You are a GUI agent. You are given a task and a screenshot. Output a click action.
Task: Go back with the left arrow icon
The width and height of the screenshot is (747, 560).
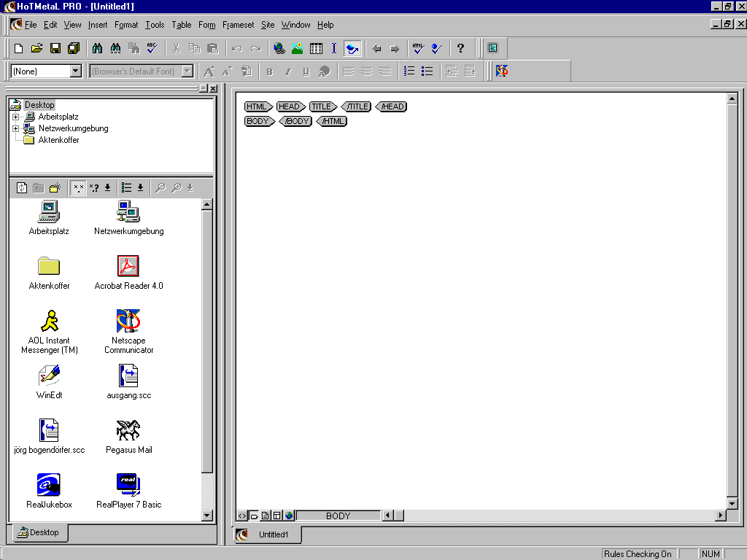376,48
